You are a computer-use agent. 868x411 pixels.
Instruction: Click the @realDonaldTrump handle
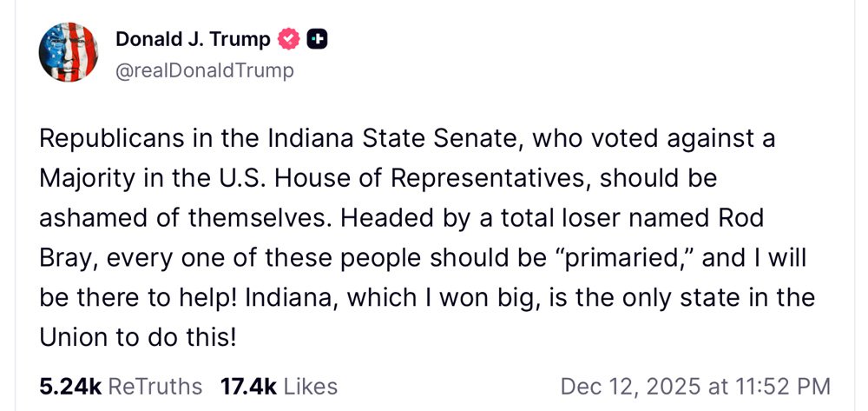coord(204,70)
